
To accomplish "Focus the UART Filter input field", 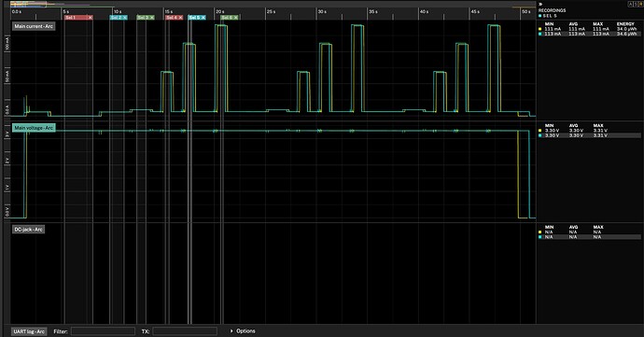I will point(103,330).
